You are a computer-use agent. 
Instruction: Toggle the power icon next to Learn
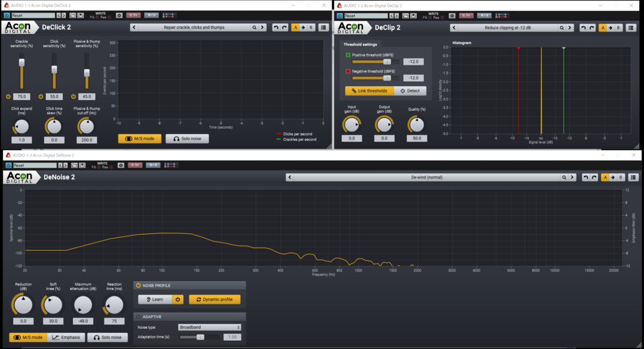(178, 299)
